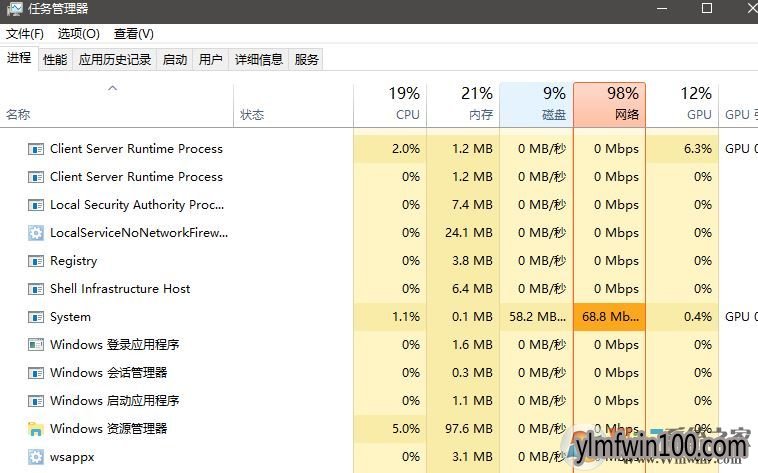Image resolution: width=758 pixels, height=473 pixels.
Task: Click the Task Manager title bar icon
Action: point(15,8)
